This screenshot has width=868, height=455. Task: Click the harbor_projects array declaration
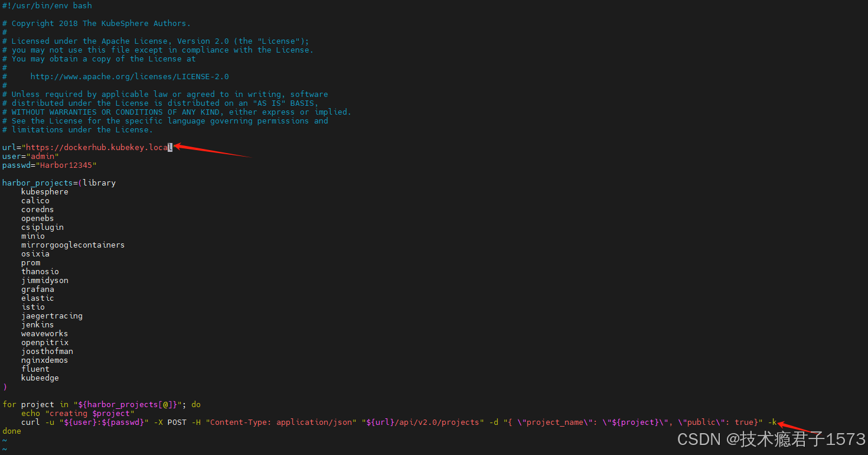pos(59,183)
